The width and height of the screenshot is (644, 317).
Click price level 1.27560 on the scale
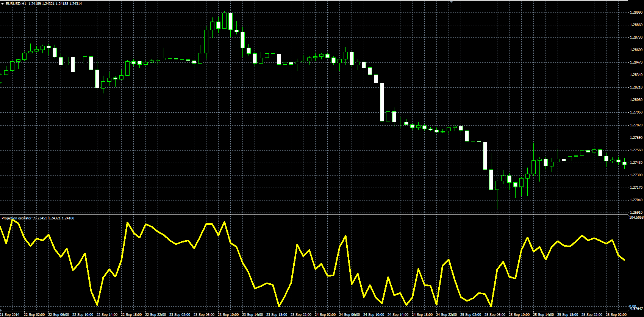coord(636,150)
